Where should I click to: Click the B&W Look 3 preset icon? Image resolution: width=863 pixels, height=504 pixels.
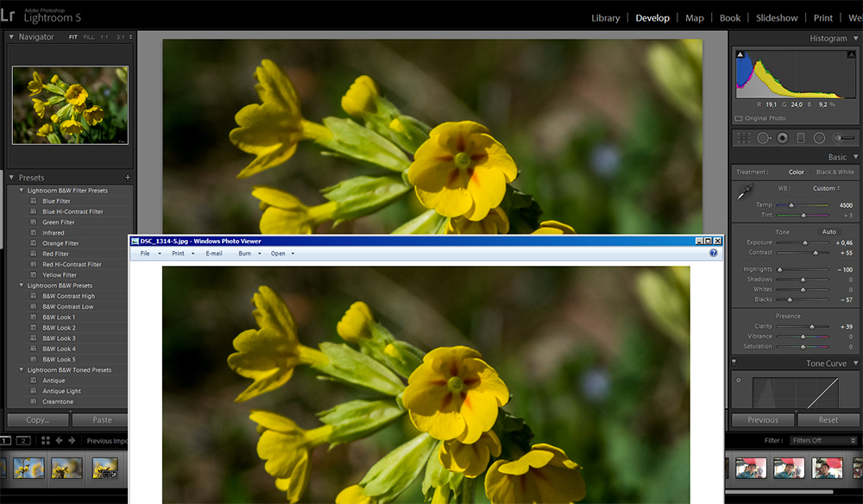pos(33,338)
